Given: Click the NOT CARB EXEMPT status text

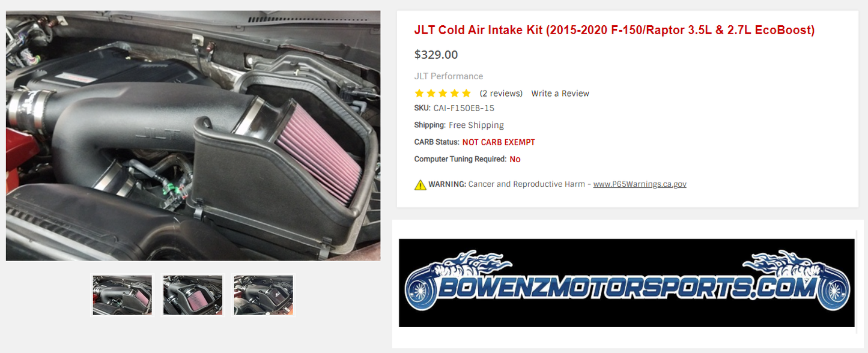Looking at the screenshot, I should 499,142.
